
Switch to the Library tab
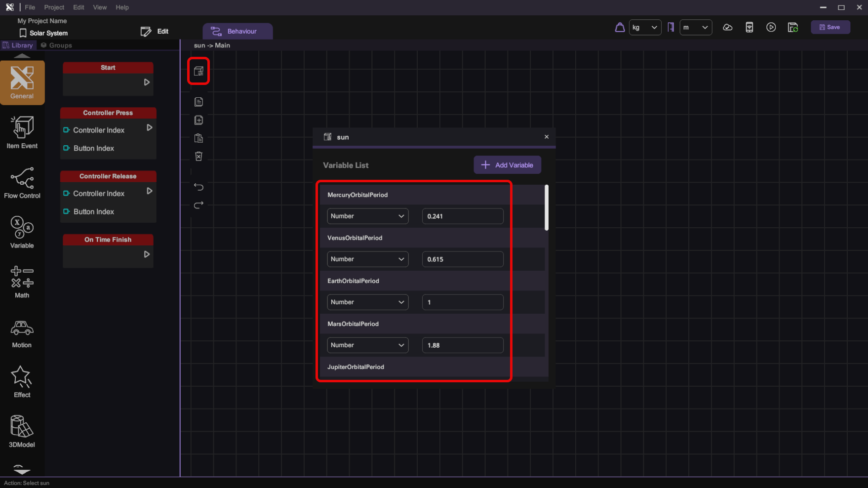point(18,45)
